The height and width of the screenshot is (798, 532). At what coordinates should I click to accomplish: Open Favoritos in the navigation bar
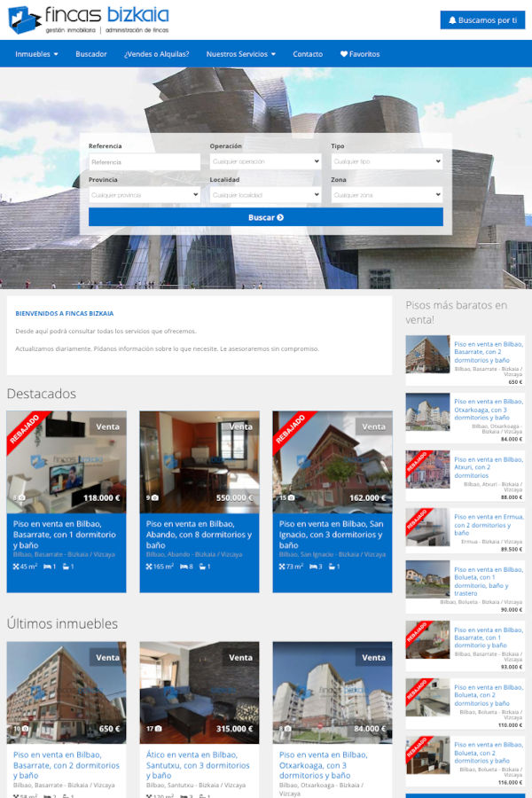[x=360, y=54]
